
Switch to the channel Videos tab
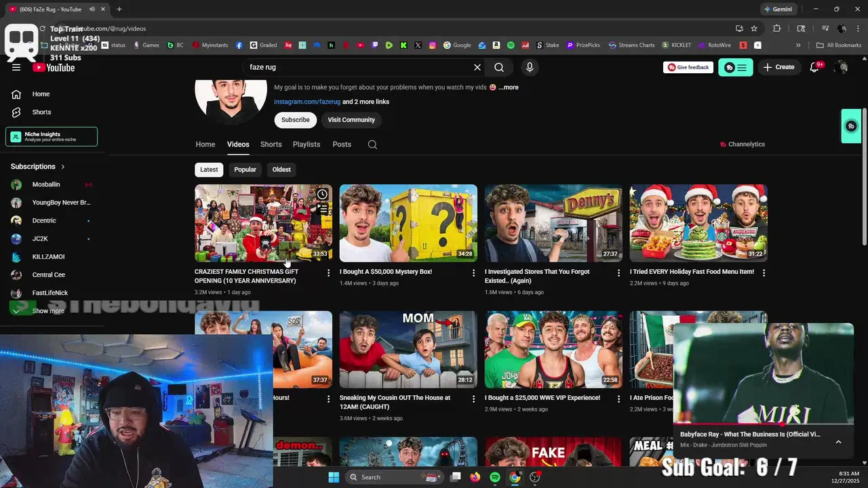coord(238,144)
